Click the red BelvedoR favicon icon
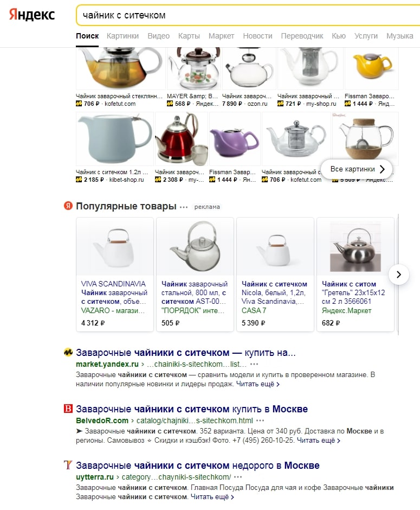 tap(68, 409)
